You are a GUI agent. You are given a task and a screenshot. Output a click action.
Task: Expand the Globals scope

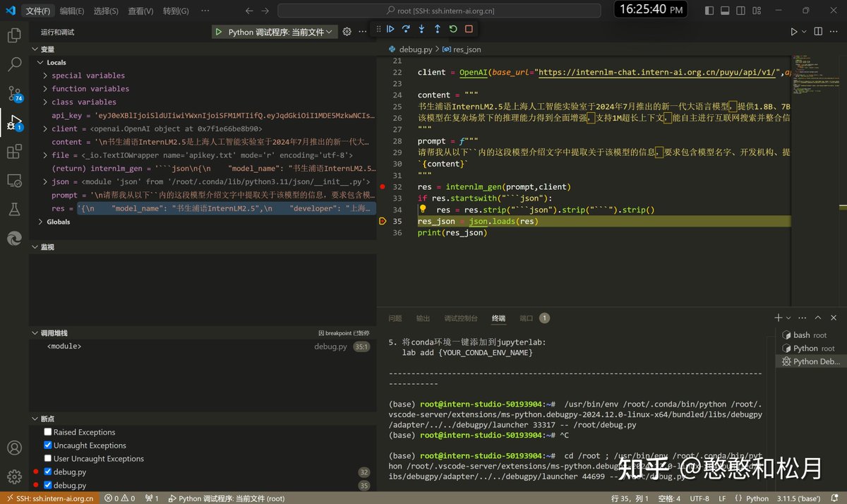coord(41,222)
